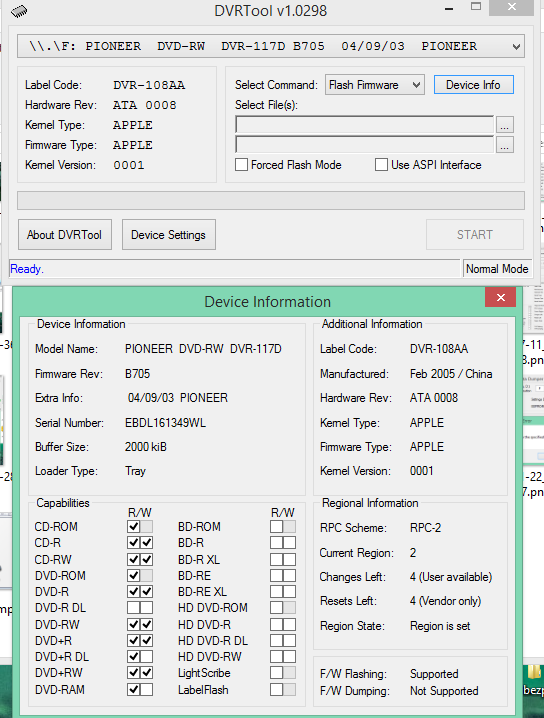Click F/W Dumping Not Supported value

[444, 691]
